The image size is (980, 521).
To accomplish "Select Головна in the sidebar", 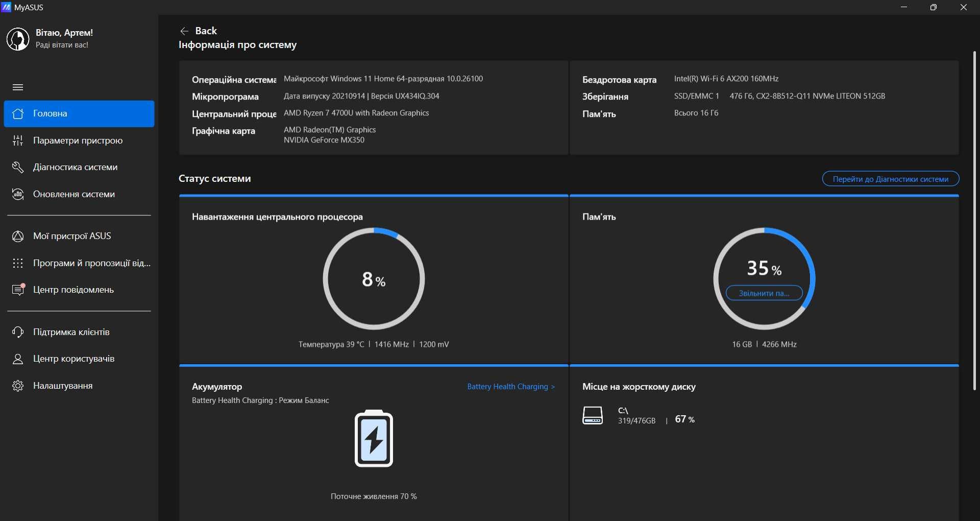I will tap(79, 113).
